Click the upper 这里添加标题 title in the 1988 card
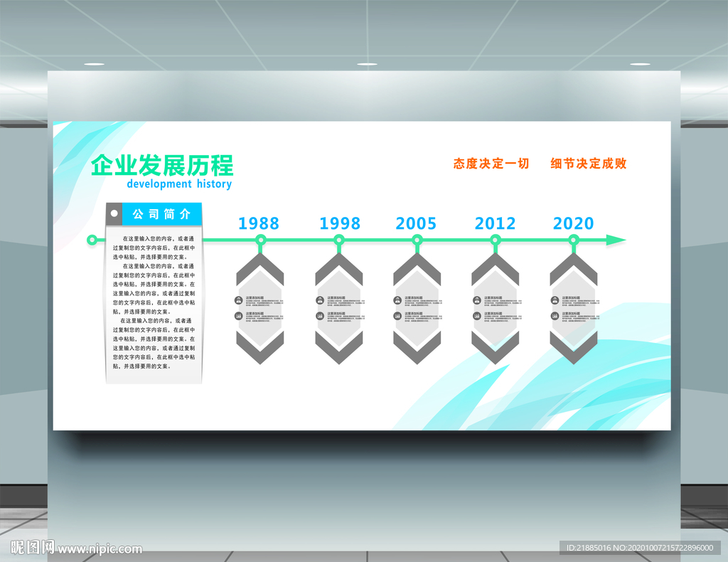 pyautogui.click(x=255, y=298)
